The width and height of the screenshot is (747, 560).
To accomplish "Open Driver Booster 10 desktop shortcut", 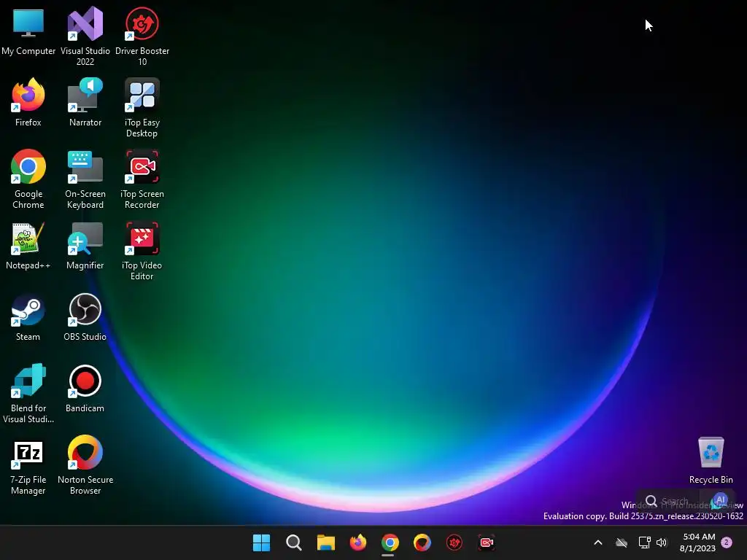I will click(142, 36).
